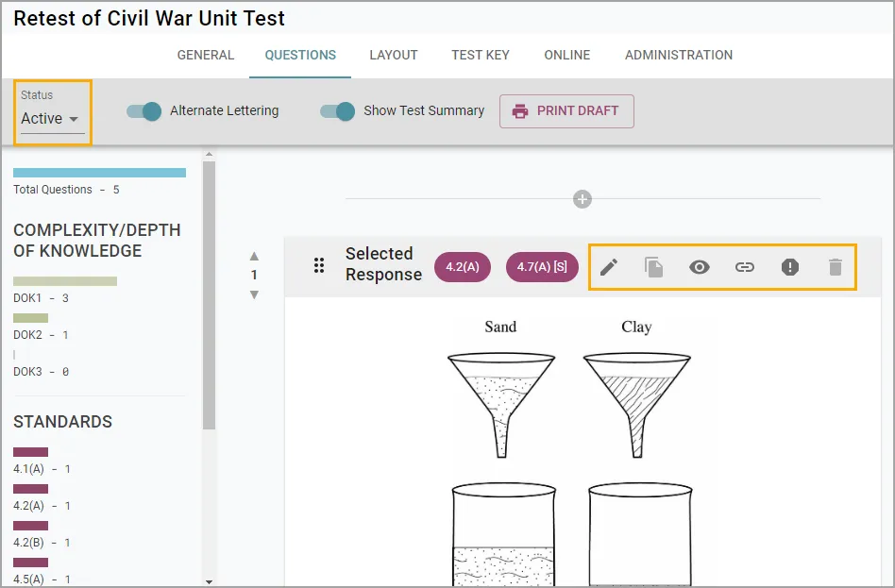The image size is (895, 588).
Task: Preview the question with the eye icon
Action: coord(700,267)
